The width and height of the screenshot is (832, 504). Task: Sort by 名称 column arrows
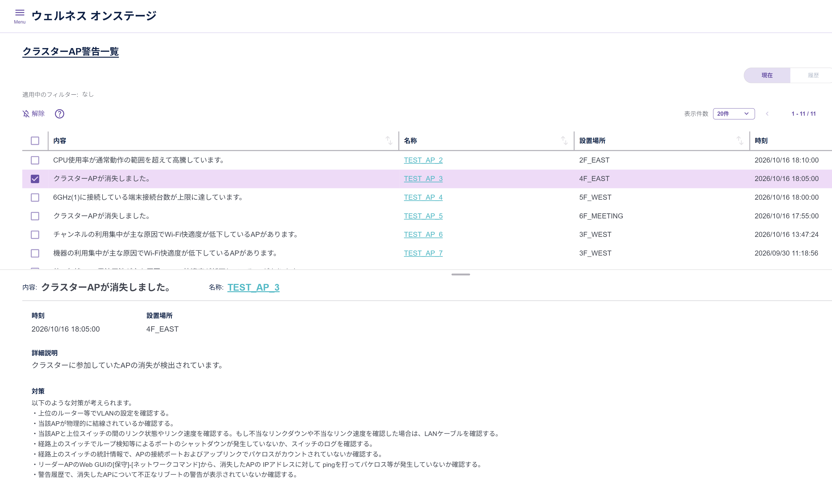pyautogui.click(x=564, y=140)
